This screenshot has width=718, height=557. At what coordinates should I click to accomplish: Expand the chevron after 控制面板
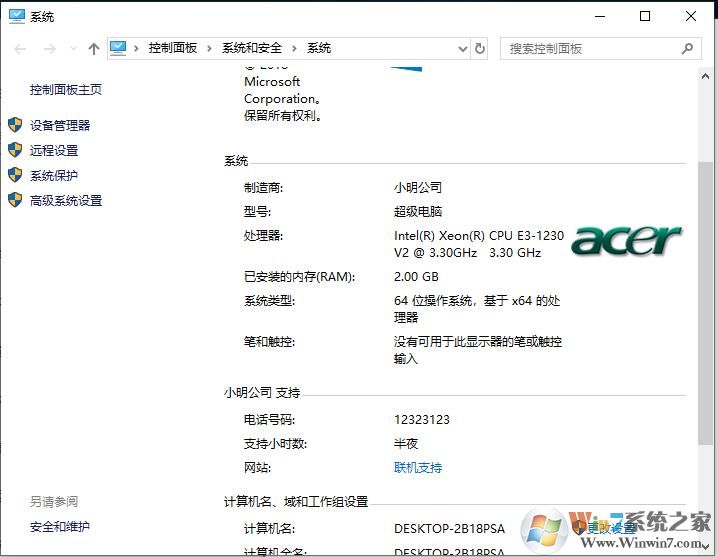(209, 48)
